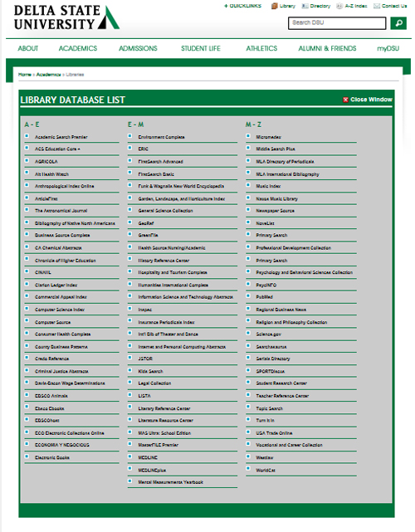
Task: Open the ACADEMICS navigation menu
Action: click(x=78, y=48)
